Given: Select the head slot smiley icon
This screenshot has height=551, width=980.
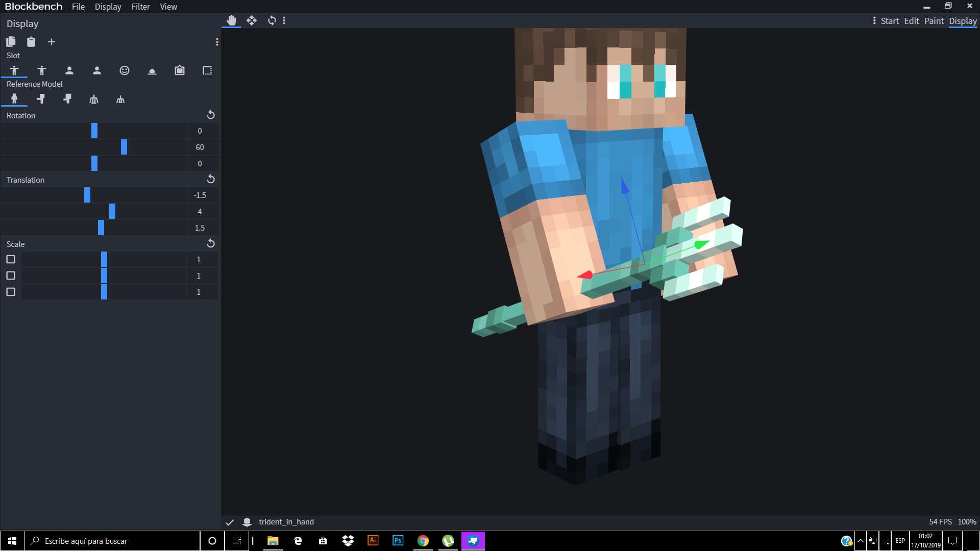Looking at the screenshot, I should [x=125, y=70].
